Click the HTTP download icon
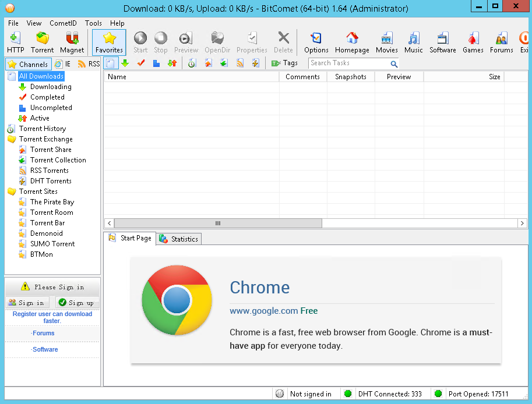The height and width of the screenshot is (404, 532). tap(15, 42)
